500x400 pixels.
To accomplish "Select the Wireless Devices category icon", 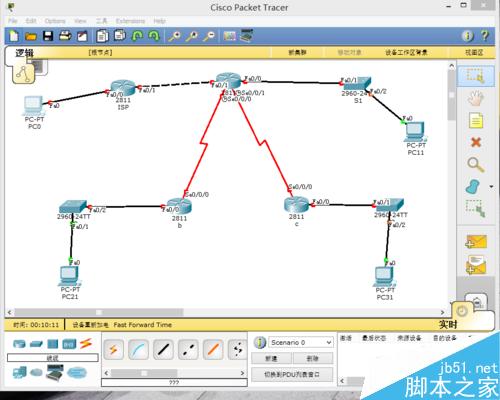I will (69, 344).
